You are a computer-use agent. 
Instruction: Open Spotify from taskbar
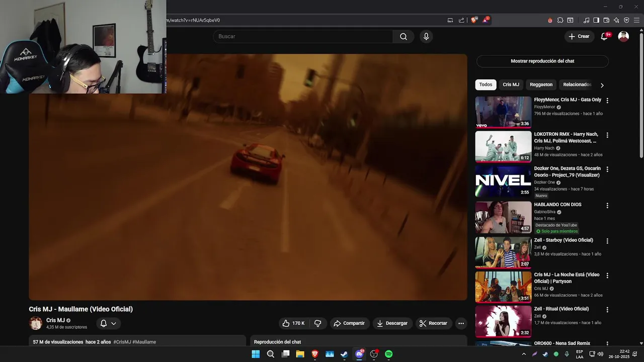[388, 354]
